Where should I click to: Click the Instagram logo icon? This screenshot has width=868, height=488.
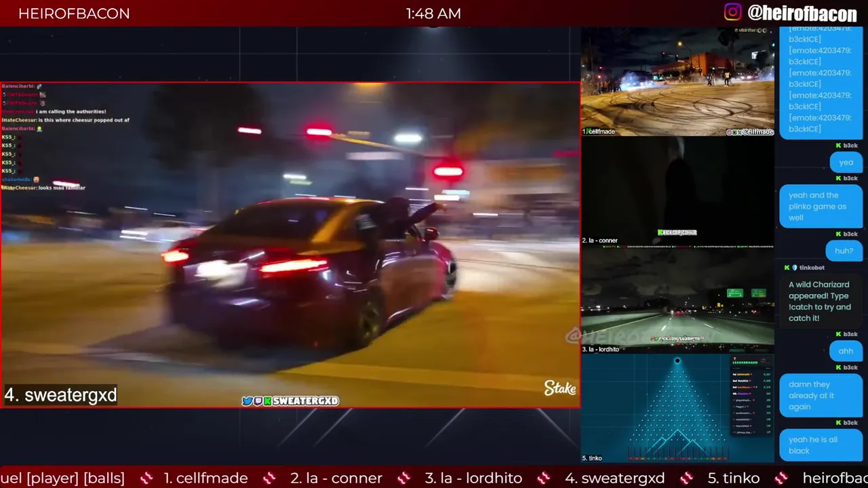click(x=733, y=12)
